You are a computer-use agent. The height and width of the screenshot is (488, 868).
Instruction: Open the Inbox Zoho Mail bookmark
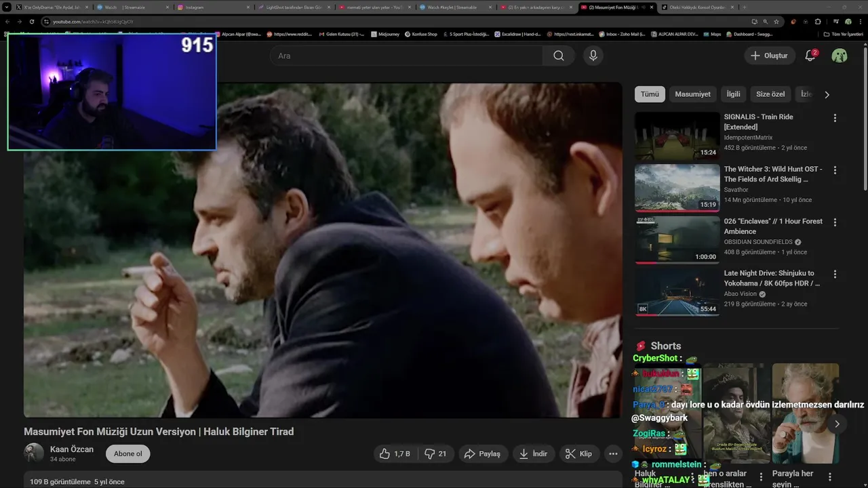pyautogui.click(x=623, y=34)
